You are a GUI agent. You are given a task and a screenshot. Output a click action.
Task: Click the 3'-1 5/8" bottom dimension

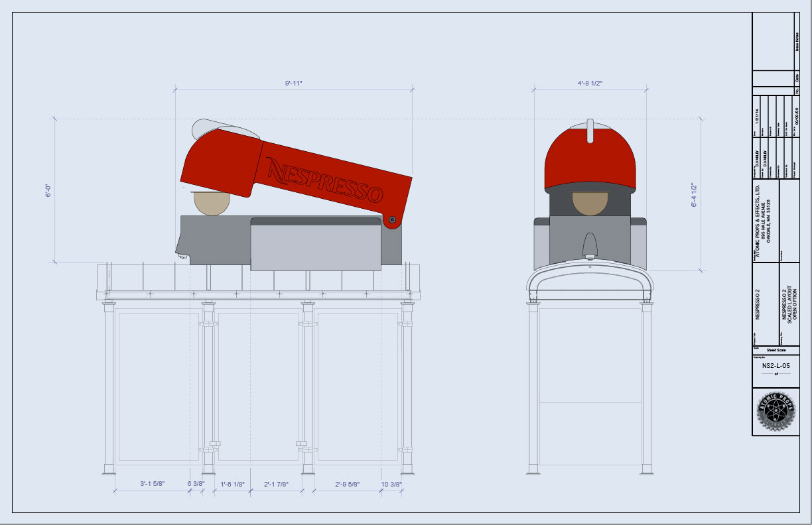click(152, 485)
